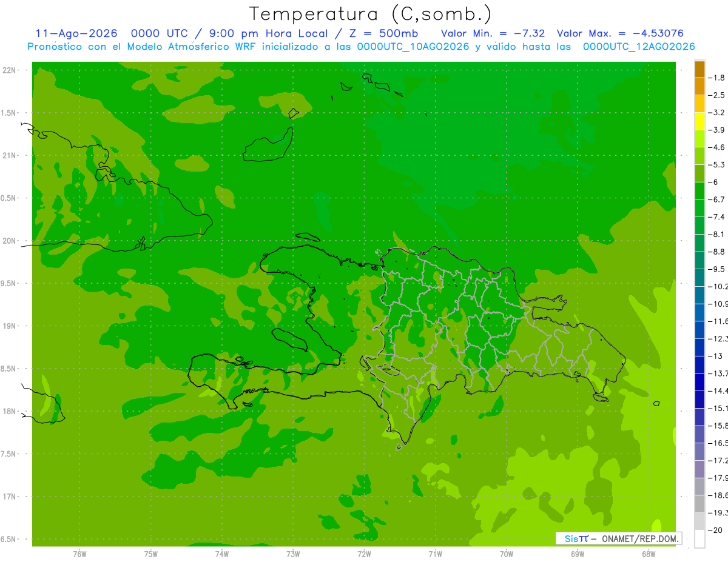
Task: Click the '0000UTC_12AGO2026' valid-until time
Action: click(x=638, y=47)
